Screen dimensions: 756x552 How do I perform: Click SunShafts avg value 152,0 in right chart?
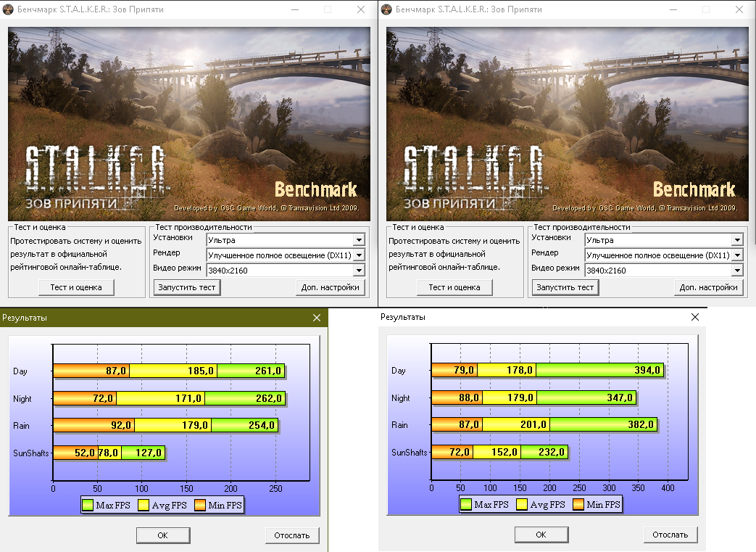[x=504, y=452]
